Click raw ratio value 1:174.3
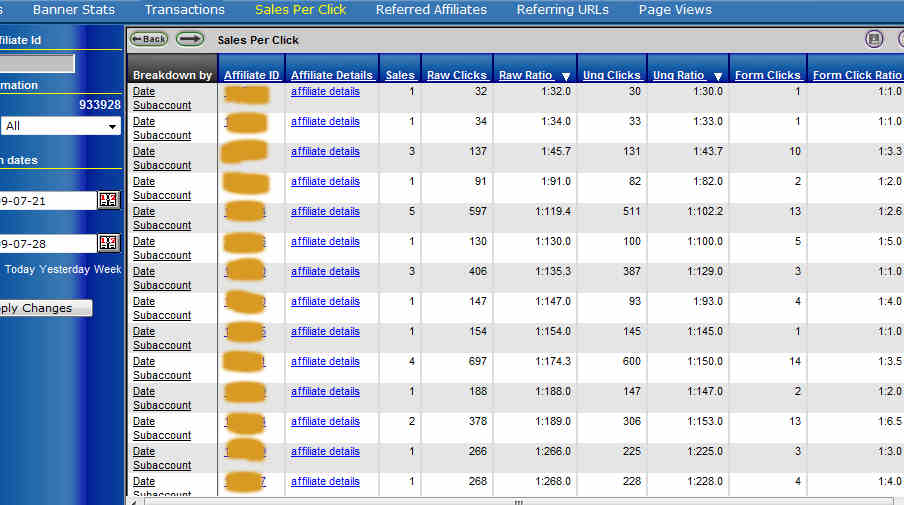904x505 pixels. (x=553, y=361)
